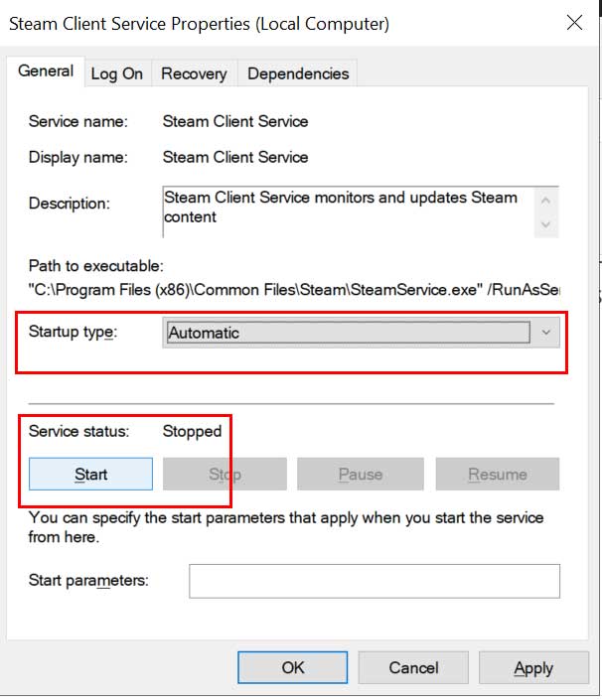Click the Display name value text
This screenshot has width=602, height=700.
(x=235, y=157)
